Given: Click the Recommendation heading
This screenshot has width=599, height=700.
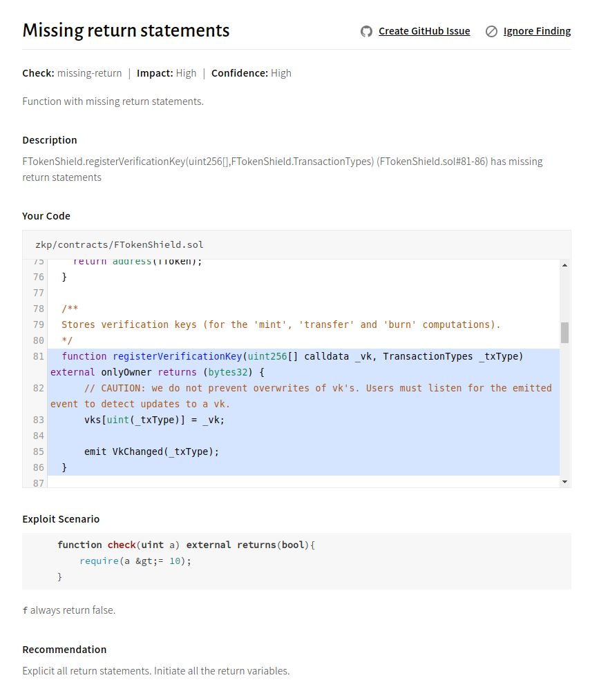Looking at the screenshot, I should (64, 650).
